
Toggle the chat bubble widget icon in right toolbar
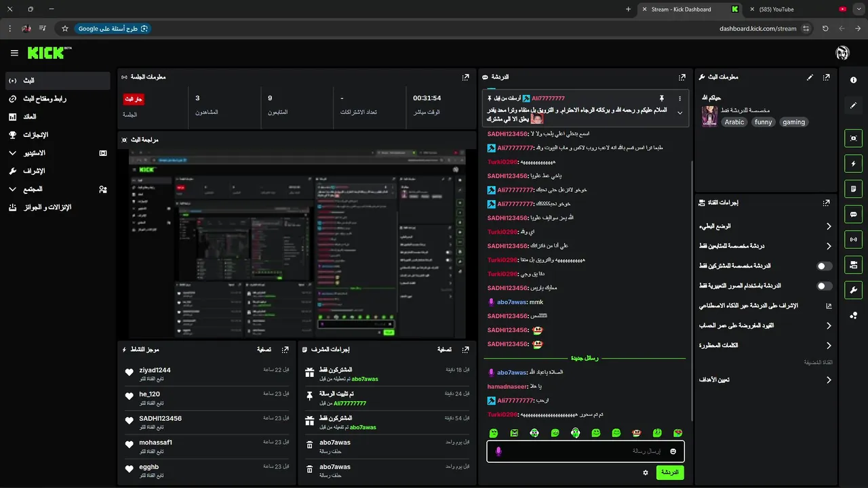[853, 214]
